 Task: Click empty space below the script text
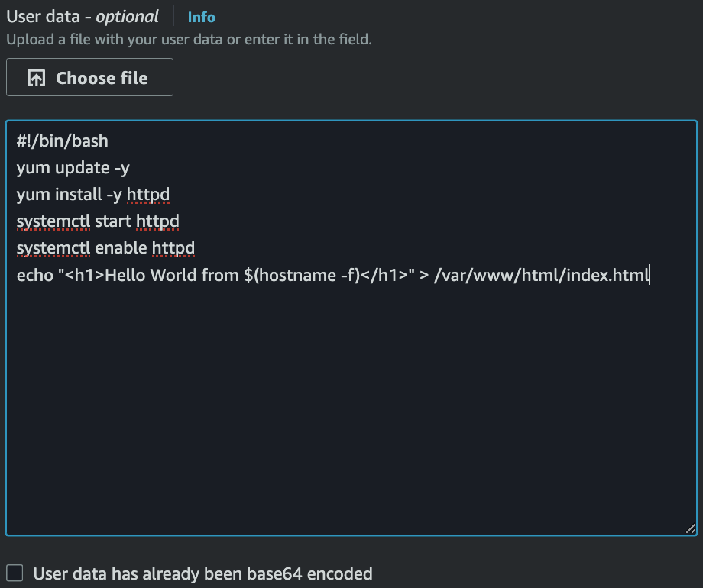[350, 405]
